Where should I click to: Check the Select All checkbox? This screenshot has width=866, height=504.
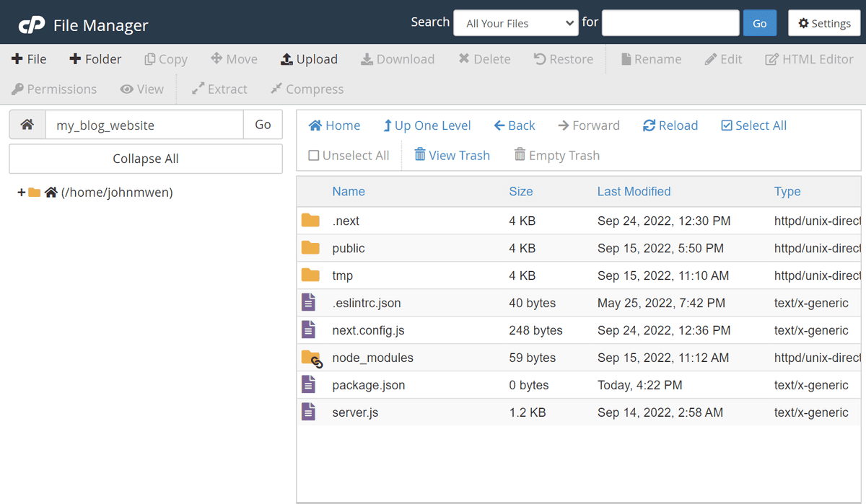coord(753,125)
